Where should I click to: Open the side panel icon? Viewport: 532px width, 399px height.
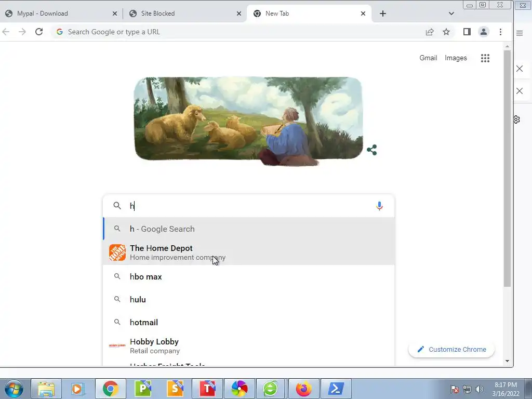[467, 32]
